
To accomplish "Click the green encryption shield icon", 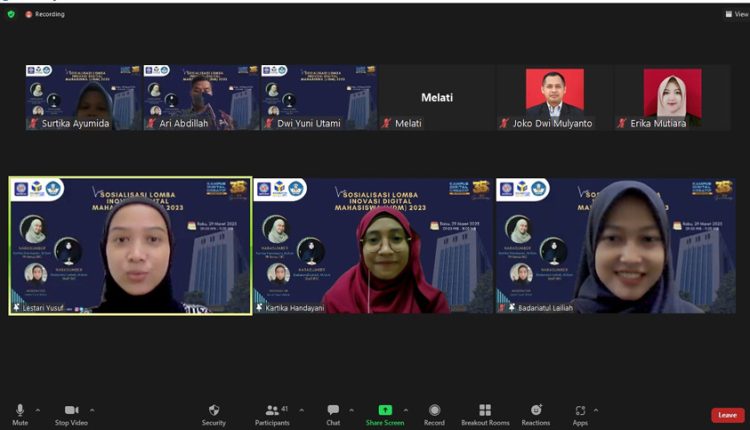I will 11,14.
